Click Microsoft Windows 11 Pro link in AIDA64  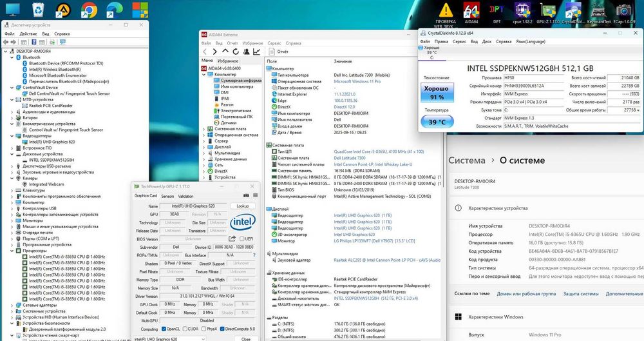click(x=357, y=81)
